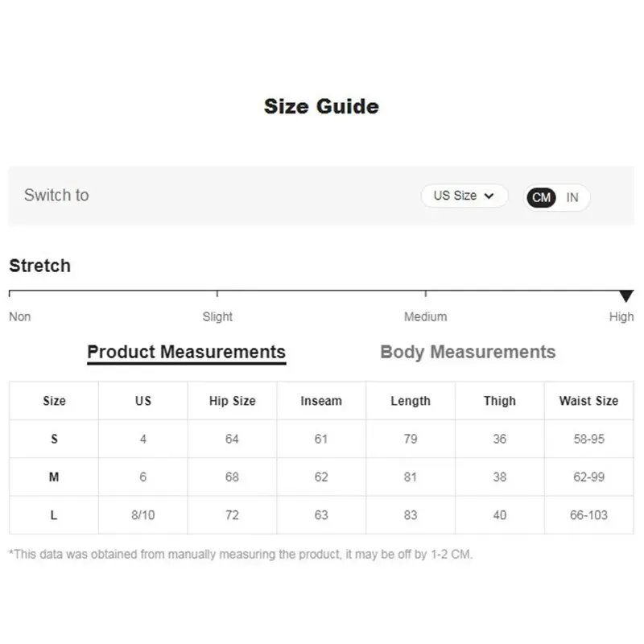Open the Body Measurements tab
Screen dimensions: 644x644
(468, 352)
